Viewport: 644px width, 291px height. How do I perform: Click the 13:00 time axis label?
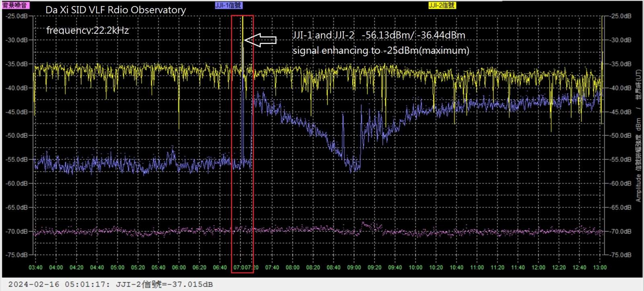click(600, 267)
